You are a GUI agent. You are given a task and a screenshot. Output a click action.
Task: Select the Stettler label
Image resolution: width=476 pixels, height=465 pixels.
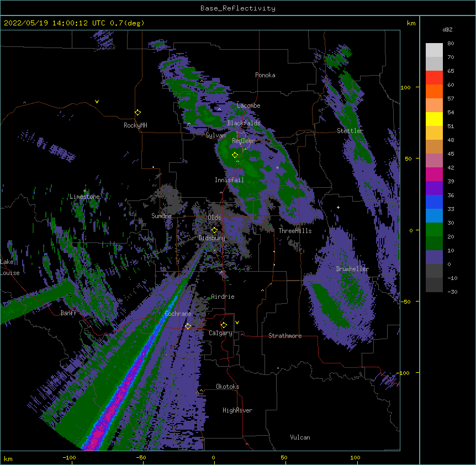[350, 131]
